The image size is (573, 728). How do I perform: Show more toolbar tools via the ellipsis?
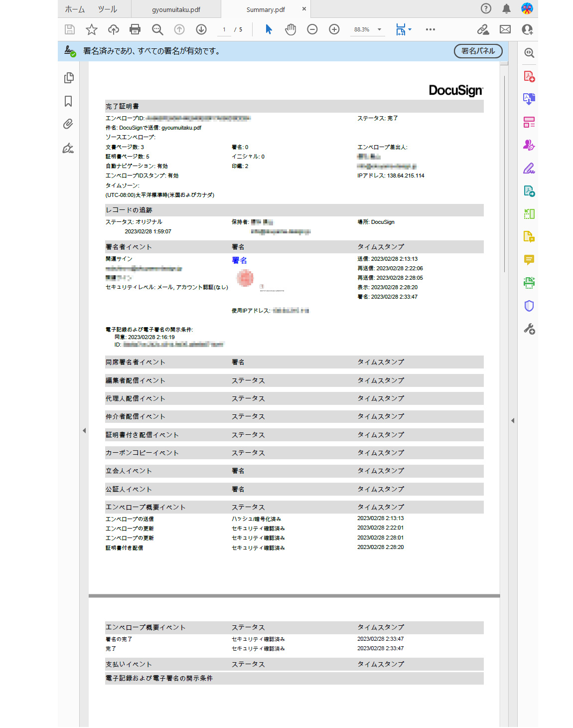click(430, 29)
